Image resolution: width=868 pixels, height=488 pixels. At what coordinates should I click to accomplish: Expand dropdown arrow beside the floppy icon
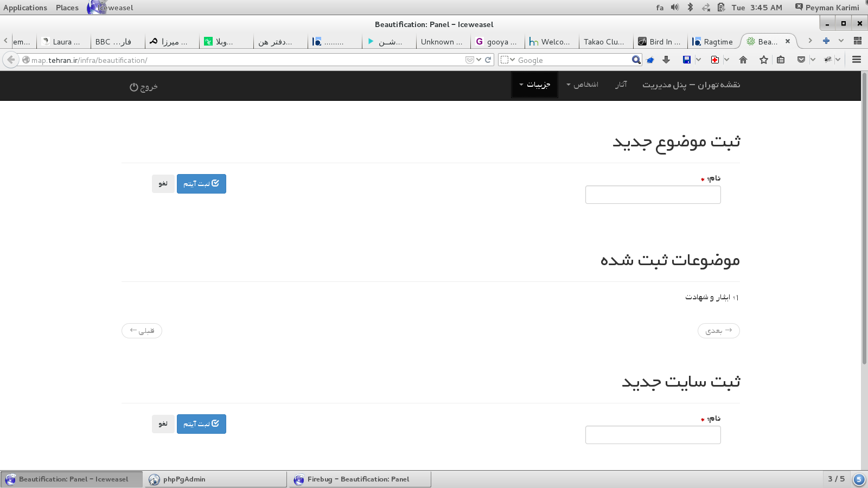[x=698, y=60]
